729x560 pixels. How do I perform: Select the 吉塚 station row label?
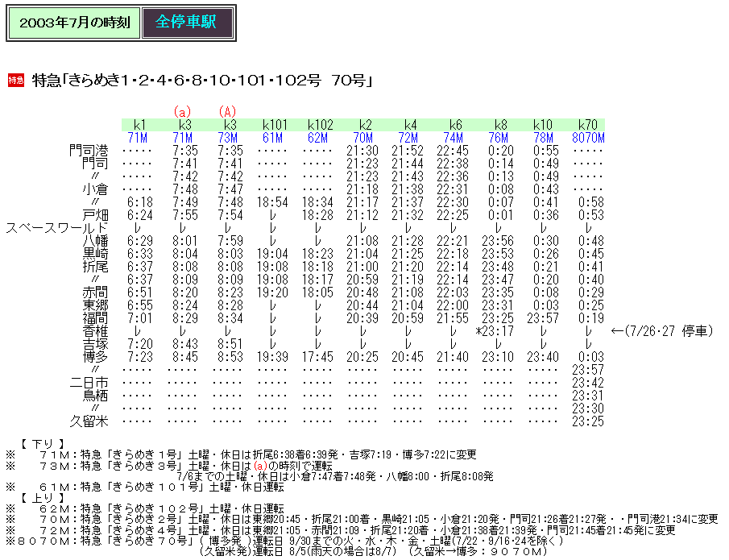coord(95,344)
